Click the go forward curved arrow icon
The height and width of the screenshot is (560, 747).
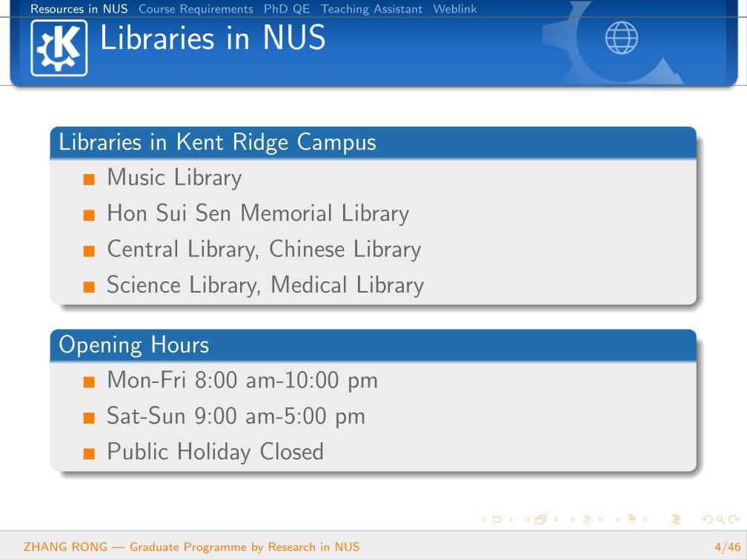click(734, 519)
